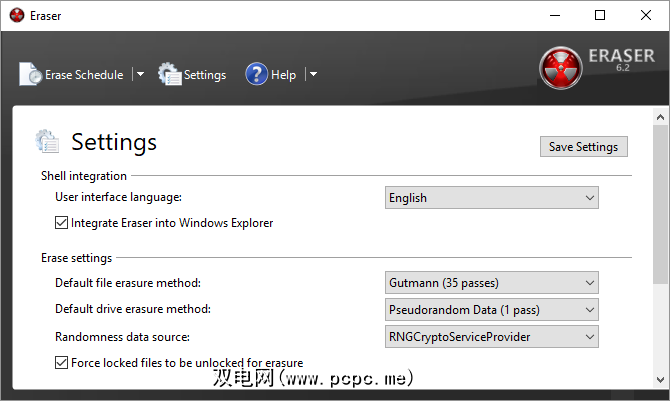The width and height of the screenshot is (670, 401).
Task: Toggle Integrate Eraser into Windows Explorer checkbox
Action: (62, 223)
